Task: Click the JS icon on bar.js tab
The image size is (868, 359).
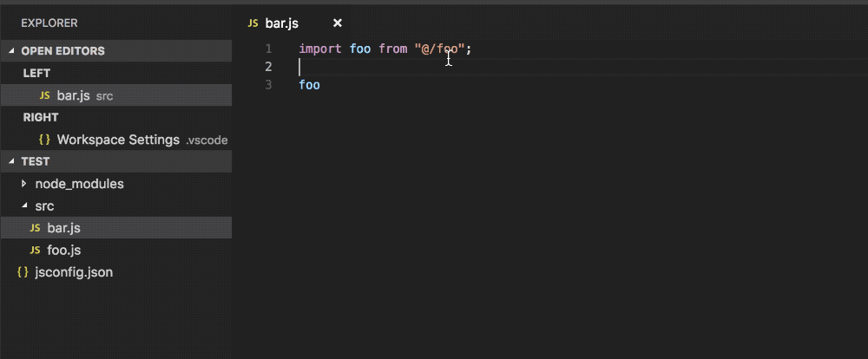Action: tap(253, 23)
